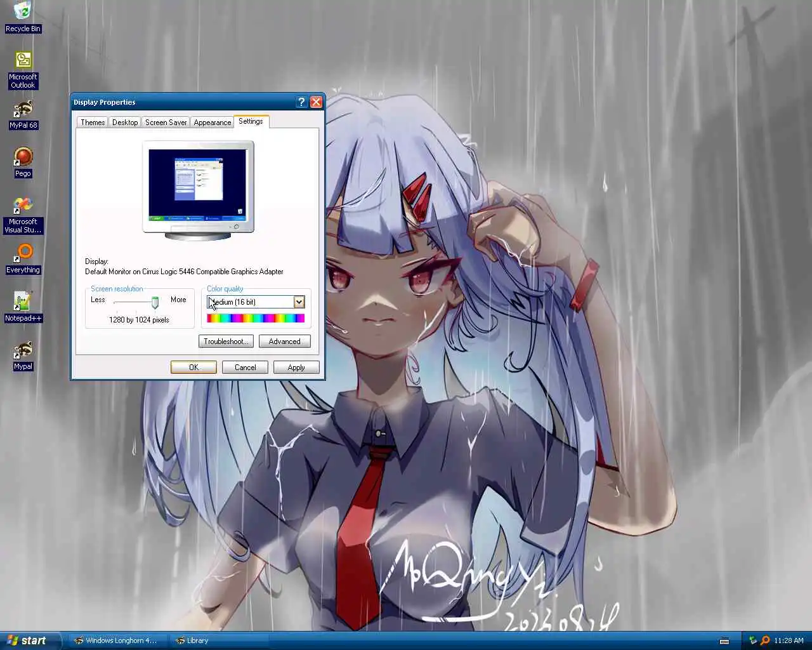Click the color spectrum bar
This screenshot has height=650, width=812.
(256, 318)
